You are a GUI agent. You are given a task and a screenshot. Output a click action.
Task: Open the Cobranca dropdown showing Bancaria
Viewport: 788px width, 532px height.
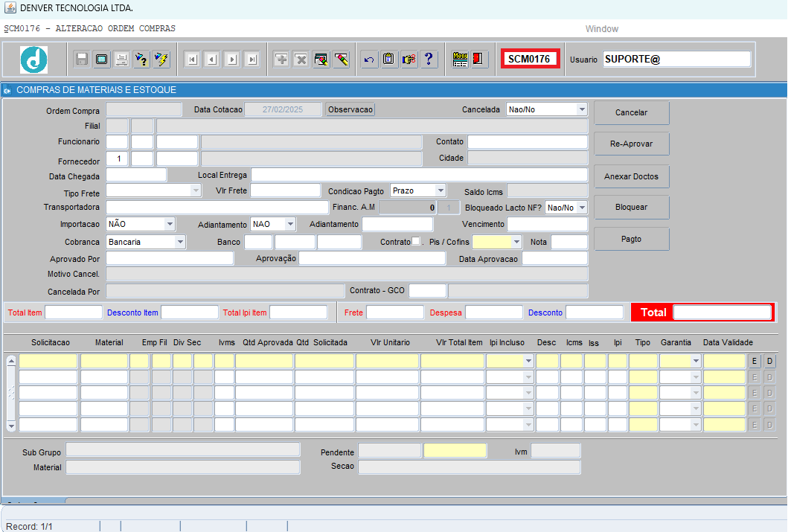pos(180,242)
